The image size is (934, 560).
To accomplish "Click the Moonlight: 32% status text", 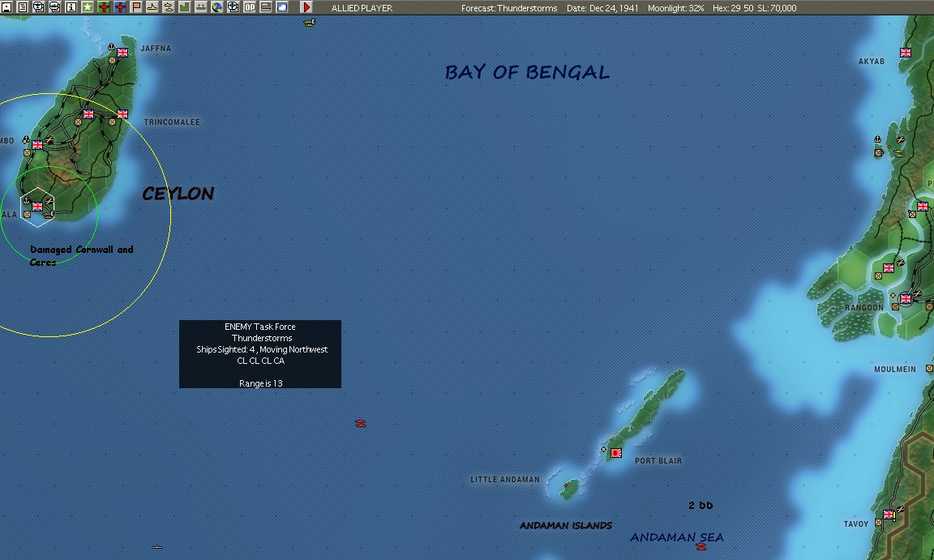I will (675, 8).
